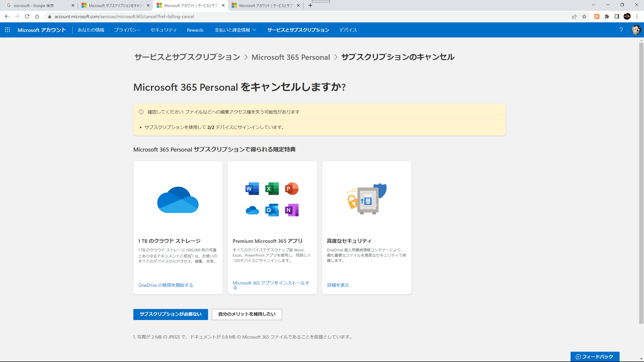Click the help question mark icon

pyautogui.click(x=621, y=30)
